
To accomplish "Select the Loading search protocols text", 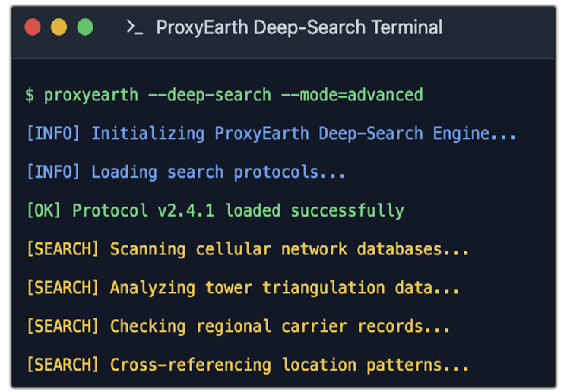I will tap(218, 172).
